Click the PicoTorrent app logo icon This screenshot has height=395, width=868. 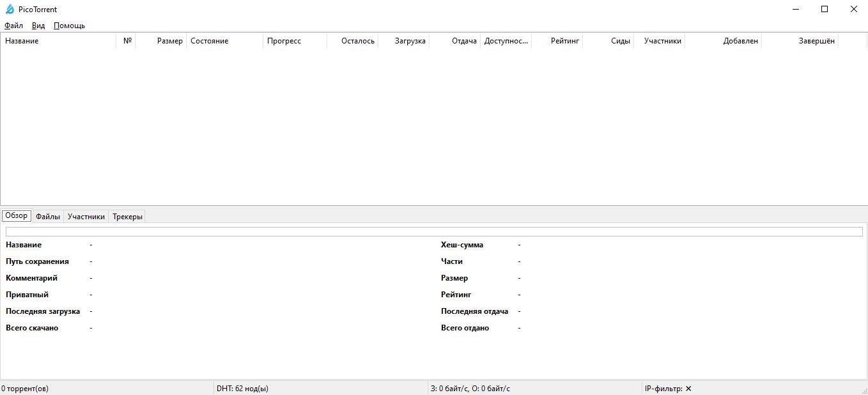pyautogui.click(x=10, y=10)
